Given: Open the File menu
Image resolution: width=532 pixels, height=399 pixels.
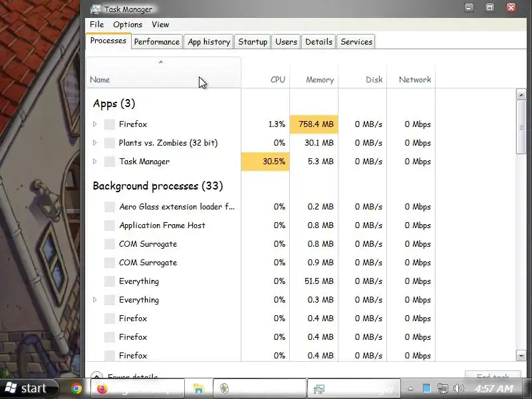Looking at the screenshot, I should tap(96, 25).
